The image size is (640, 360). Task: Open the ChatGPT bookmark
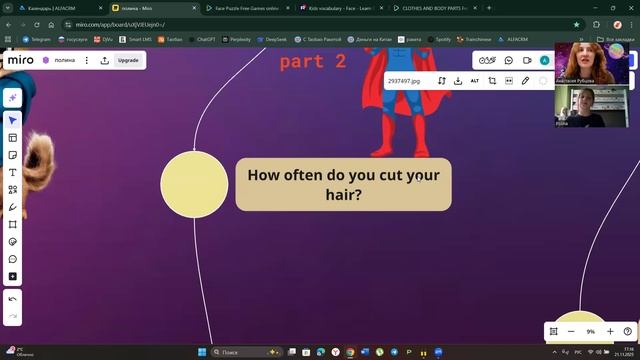tap(202, 40)
